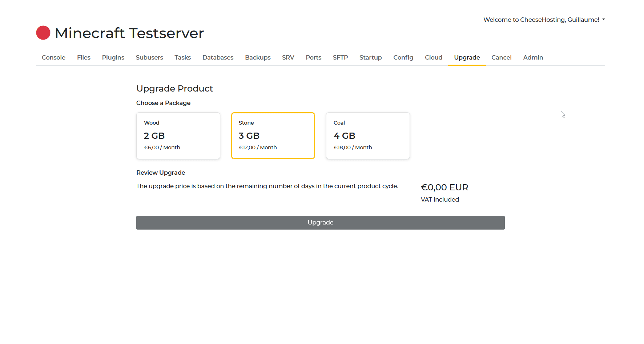Go to the Plugins tab
The image size is (644, 344).
(x=113, y=57)
